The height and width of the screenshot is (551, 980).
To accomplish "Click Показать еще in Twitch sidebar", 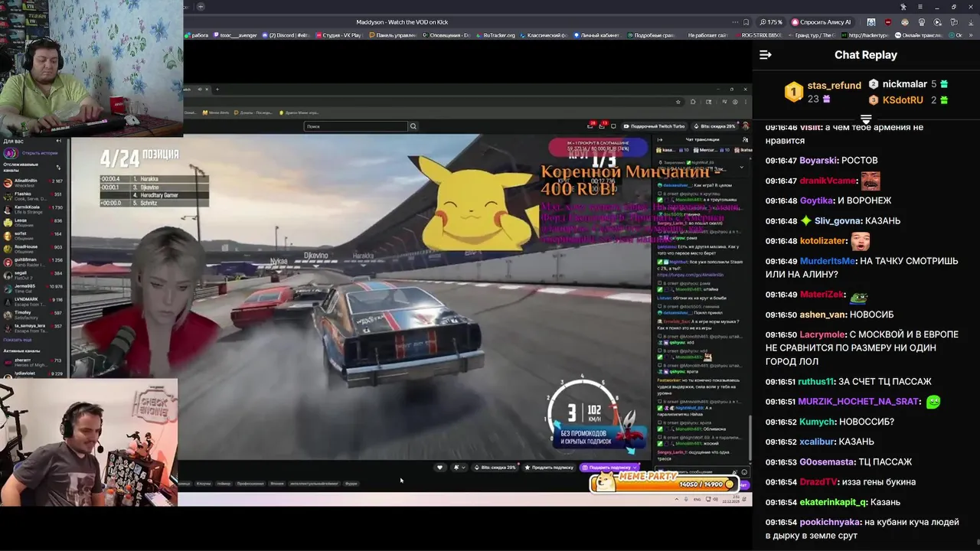I will [18, 339].
